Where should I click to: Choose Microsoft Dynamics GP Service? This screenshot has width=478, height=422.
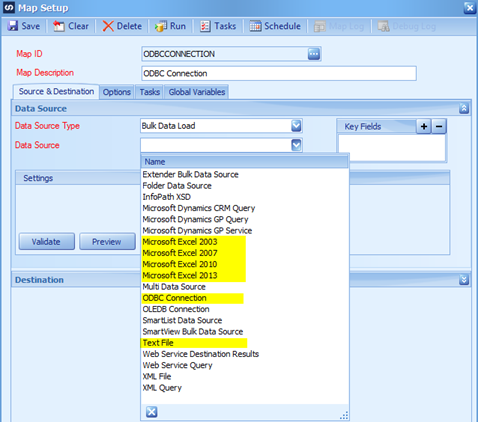click(245, 230)
